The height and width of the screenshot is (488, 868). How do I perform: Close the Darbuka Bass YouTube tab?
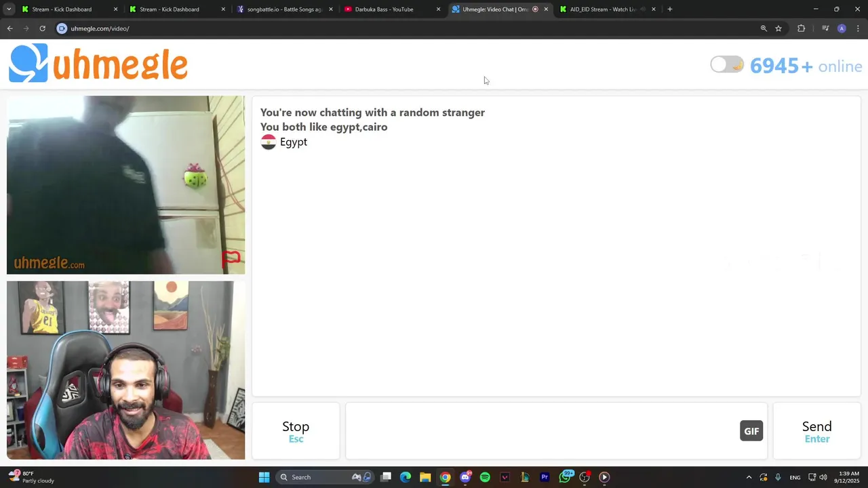438,9
